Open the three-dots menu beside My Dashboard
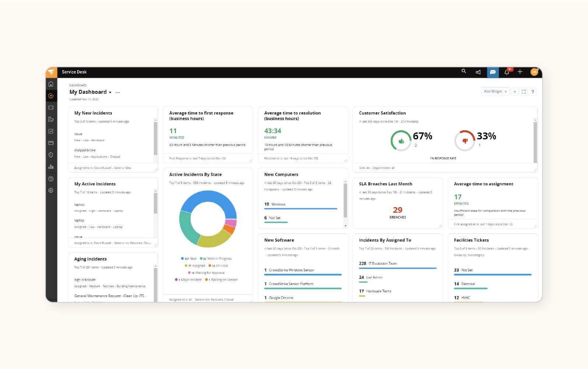Viewport: 588px width, 369px height. tap(117, 93)
